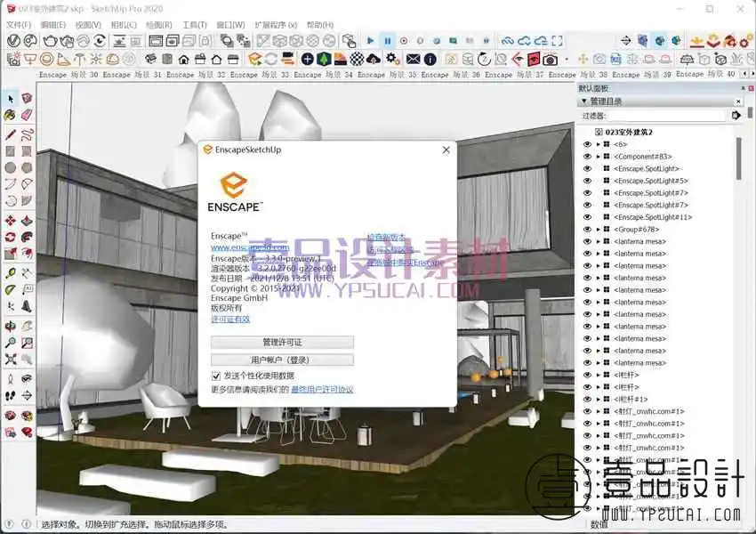Viewport: 756px width, 534px height.
Task: Toggle visibility of <Group#678>
Action: 587,229
